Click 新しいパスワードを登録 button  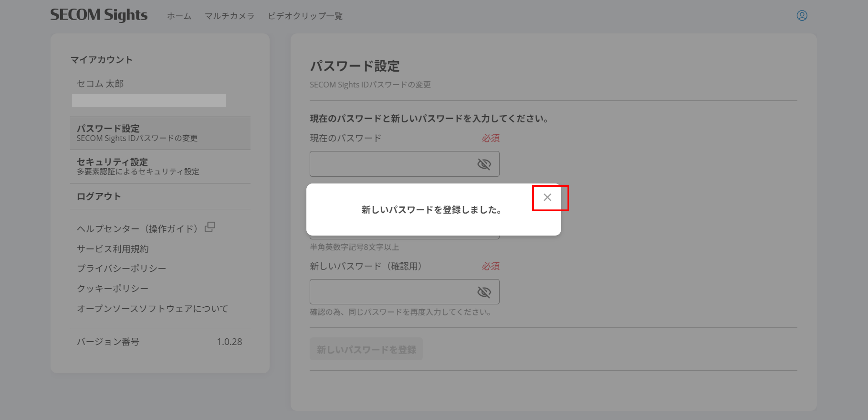(x=366, y=349)
